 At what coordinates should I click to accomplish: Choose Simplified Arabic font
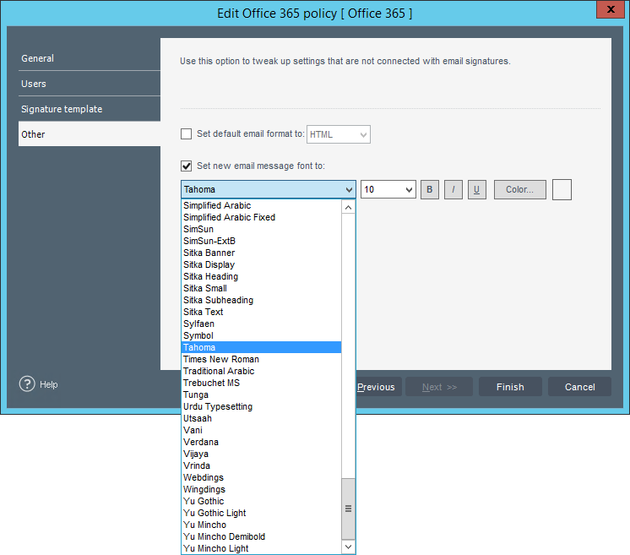(x=261, y=205)
